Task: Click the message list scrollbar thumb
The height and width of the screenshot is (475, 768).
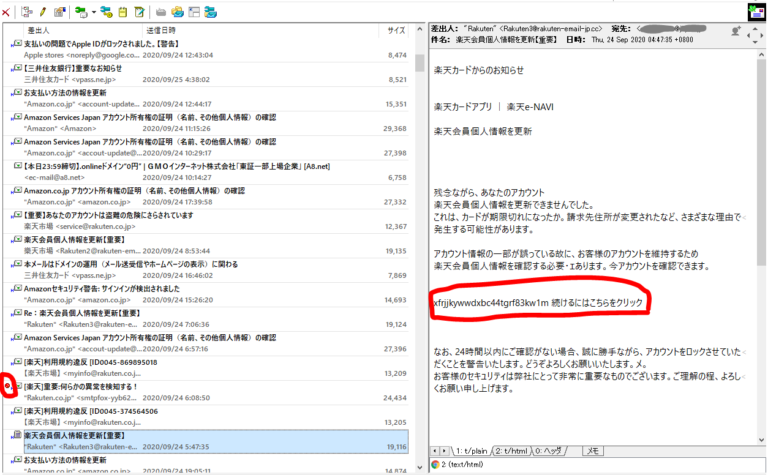Action: 419,63
